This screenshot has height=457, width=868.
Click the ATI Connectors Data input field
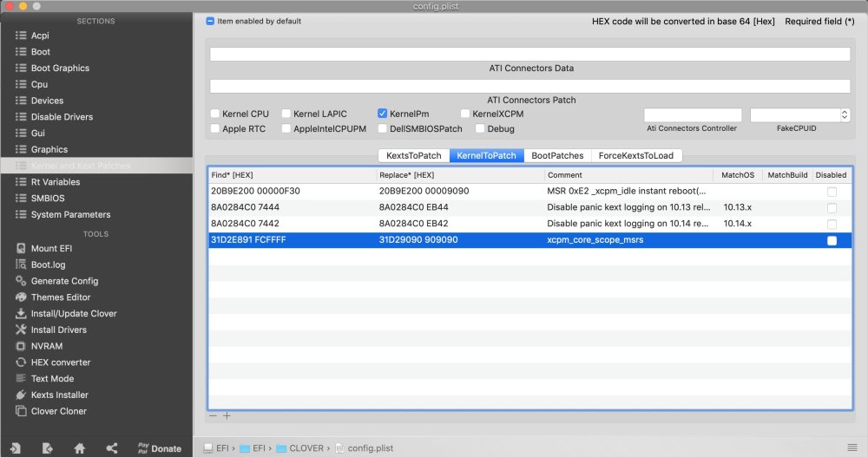pyautogui.click(x=529, y=54)
